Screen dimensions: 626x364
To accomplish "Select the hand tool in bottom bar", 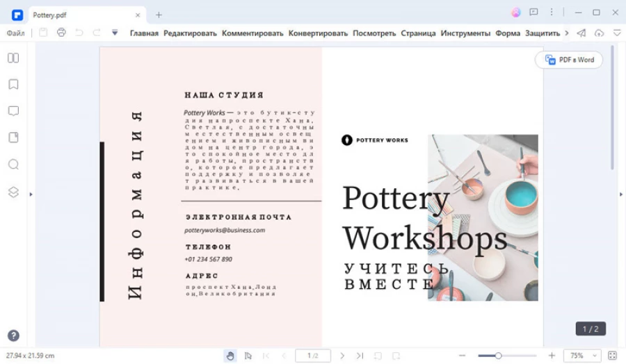I will pyautogui.click(x=230, y=356).
